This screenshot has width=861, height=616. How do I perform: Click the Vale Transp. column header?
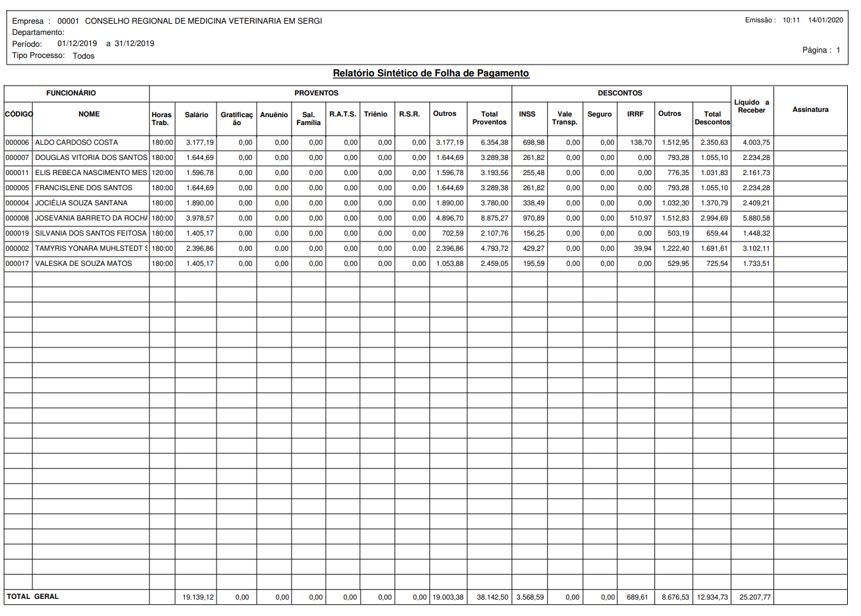(x=565, y=118)
